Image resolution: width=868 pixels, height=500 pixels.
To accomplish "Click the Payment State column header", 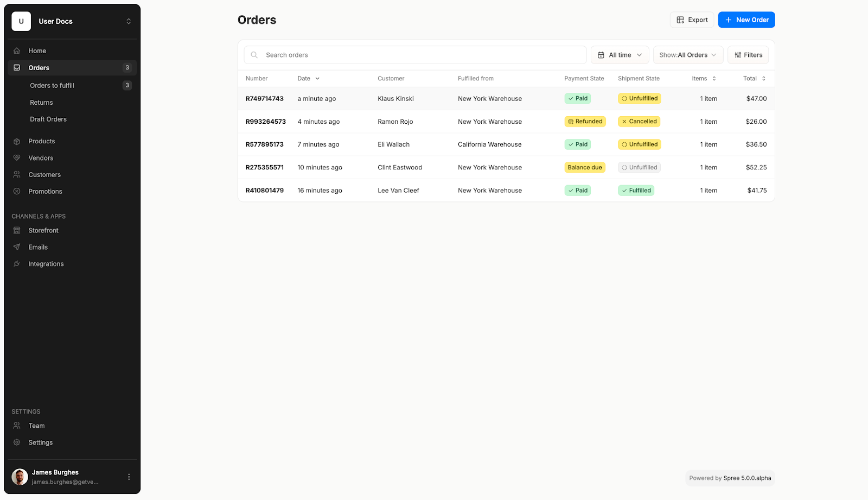I will [x=584, y=79].
